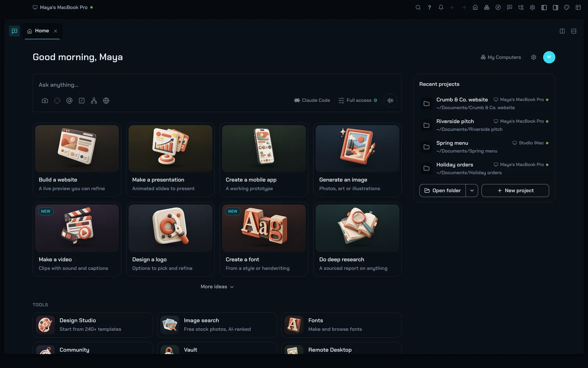Open the Design Studio tool

(x=93, y=325)
